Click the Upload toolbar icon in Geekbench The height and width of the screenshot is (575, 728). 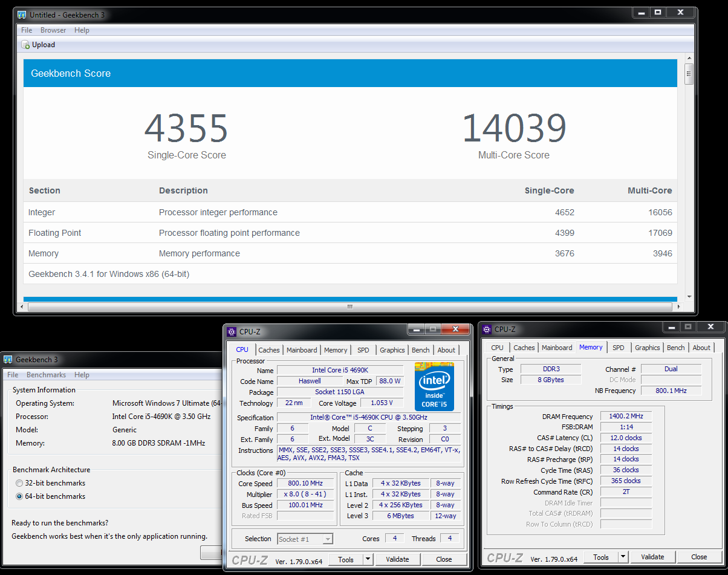pyautogui.click(x=25, y=45)
